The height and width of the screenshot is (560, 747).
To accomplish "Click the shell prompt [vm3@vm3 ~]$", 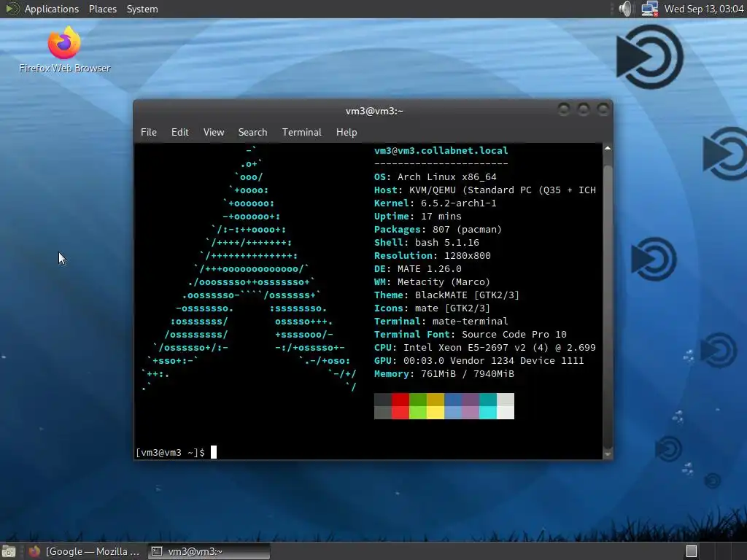I will click(x=171, y=452).
